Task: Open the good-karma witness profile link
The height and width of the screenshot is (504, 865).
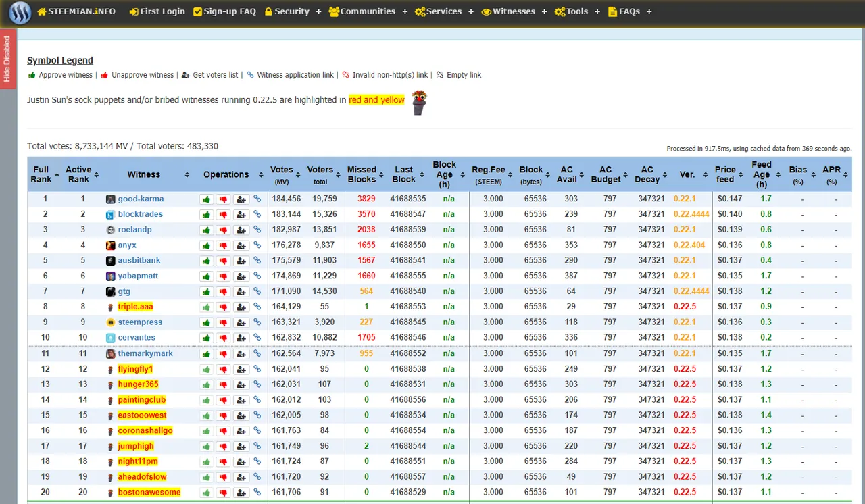Action: (x=141, y=199)
